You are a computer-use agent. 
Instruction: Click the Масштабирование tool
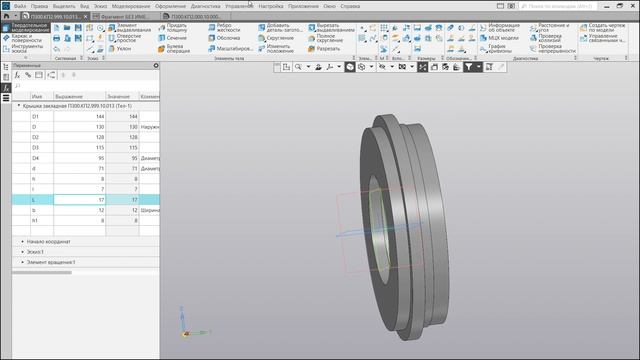(x=231, y=48)
